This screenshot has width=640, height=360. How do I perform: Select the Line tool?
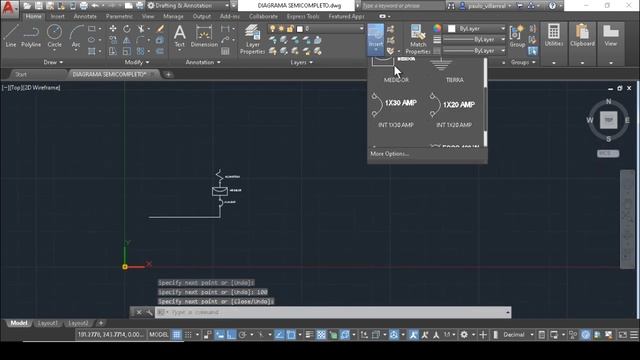click(11, 36)
